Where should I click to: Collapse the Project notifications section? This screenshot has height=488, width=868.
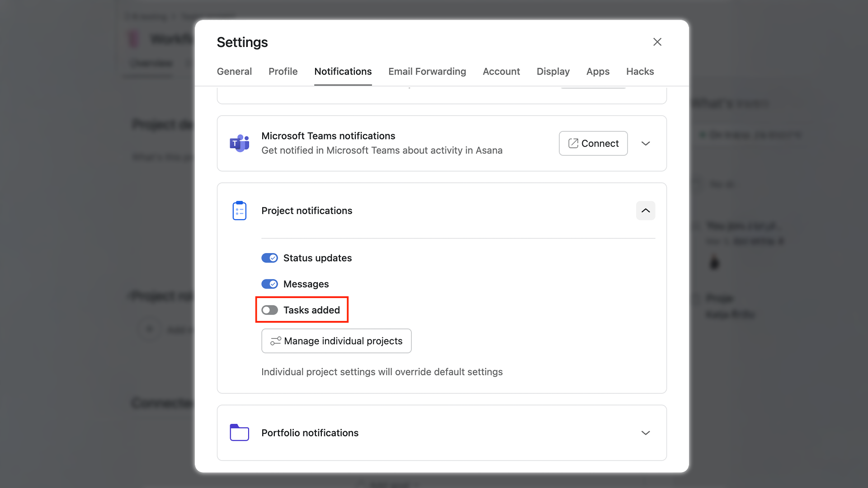point(646,211)
